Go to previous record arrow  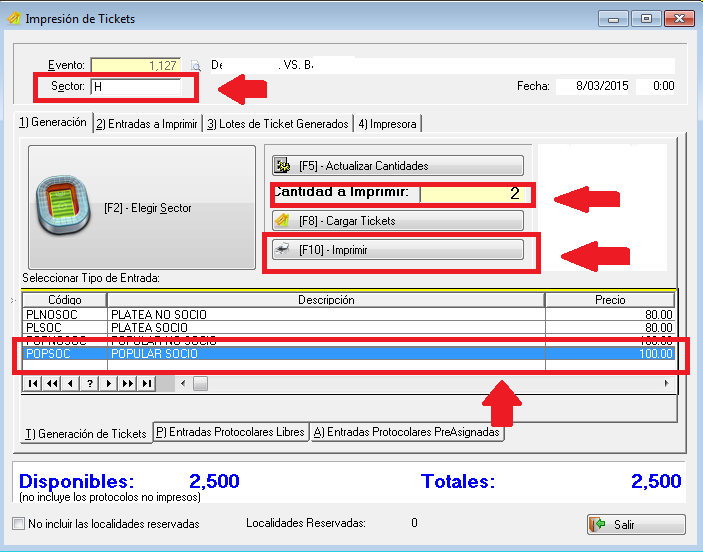[70, 383]
